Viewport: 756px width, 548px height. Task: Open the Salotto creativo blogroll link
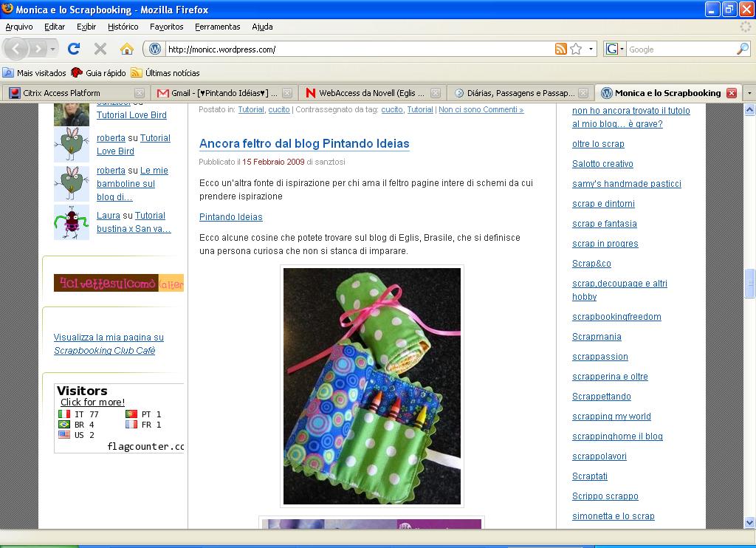[602, 164]
